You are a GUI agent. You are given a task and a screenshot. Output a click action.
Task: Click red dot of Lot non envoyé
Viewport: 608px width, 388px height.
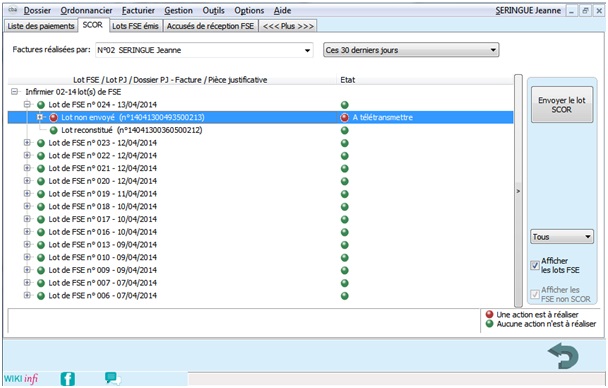pos(54,117)
